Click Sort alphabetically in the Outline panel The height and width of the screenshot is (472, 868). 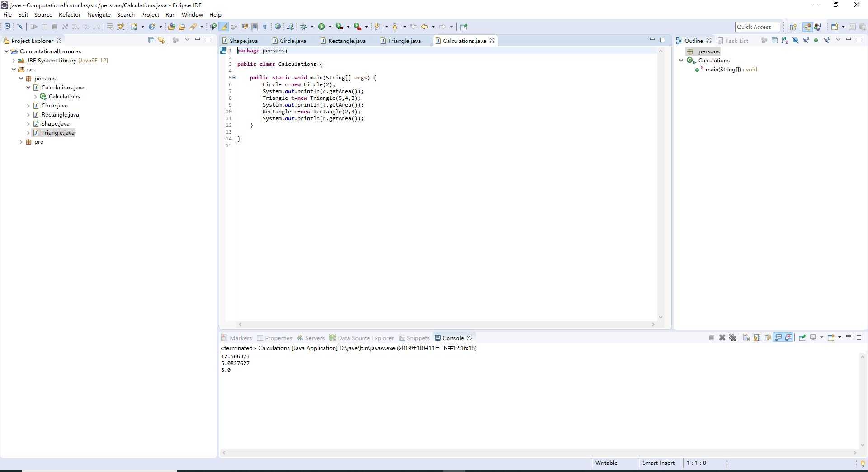(785, 40)
